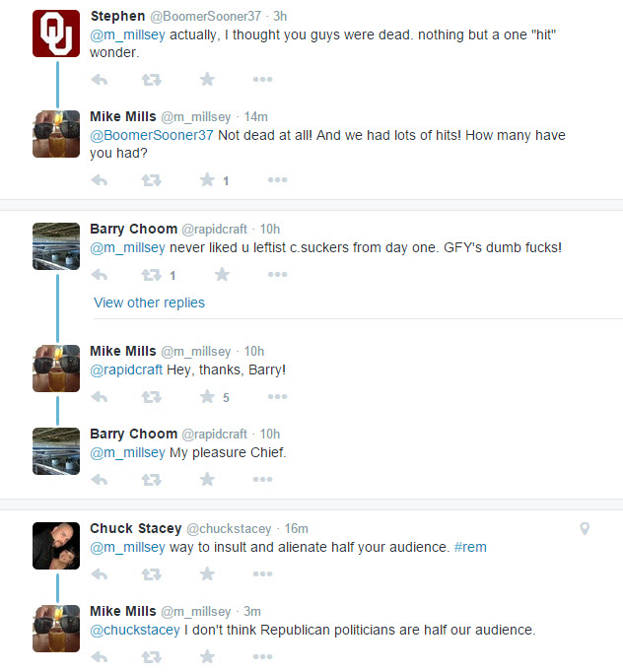The height and width of the screenshot is (672, 623).
Task: Retweet Barry Choom's 'never liked u' tweet
Action: (152, 275)
